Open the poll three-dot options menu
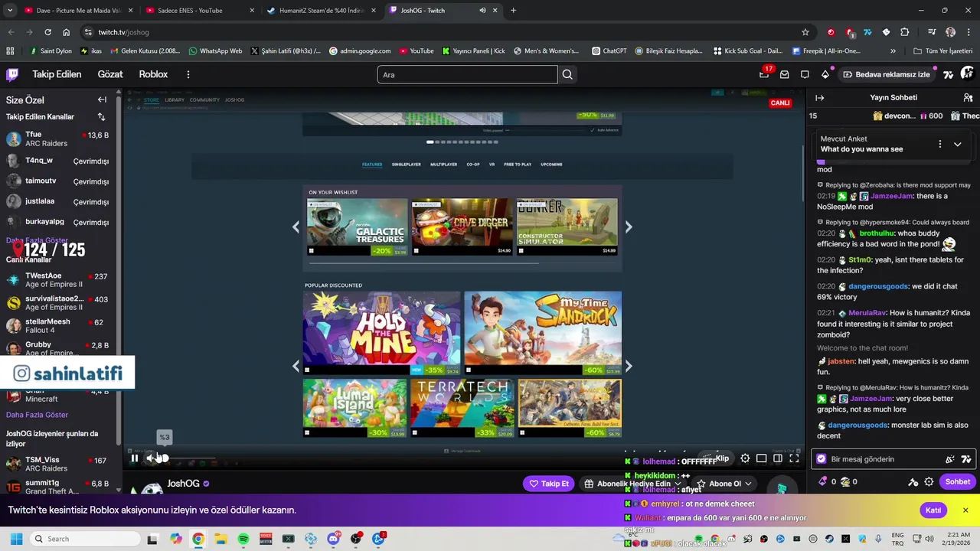 939,144
